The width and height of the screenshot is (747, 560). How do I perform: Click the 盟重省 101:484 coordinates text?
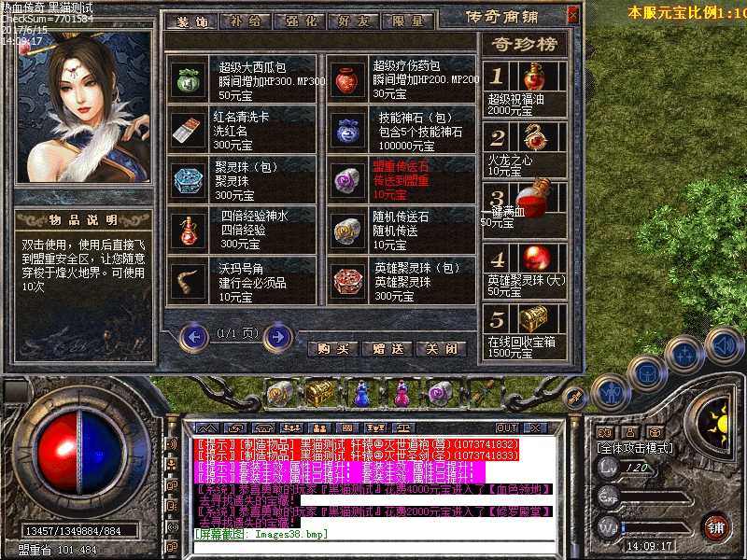(58, 550)
